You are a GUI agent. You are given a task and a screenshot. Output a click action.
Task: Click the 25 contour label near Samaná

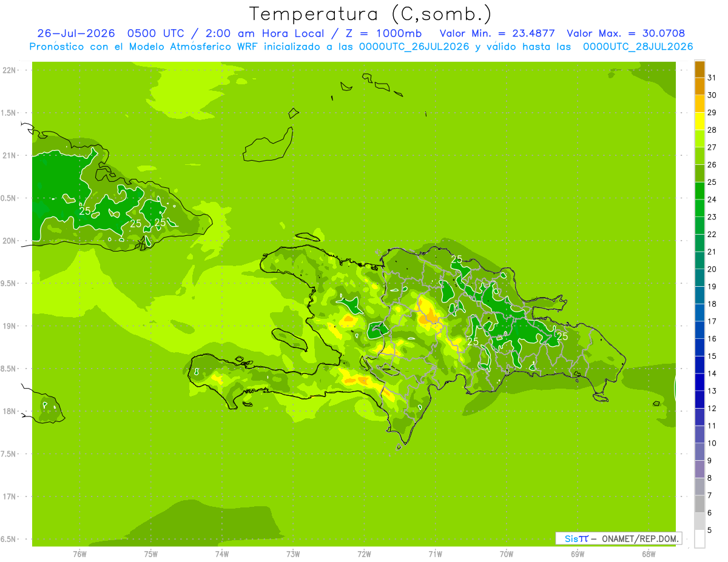(x=562, y=336)
